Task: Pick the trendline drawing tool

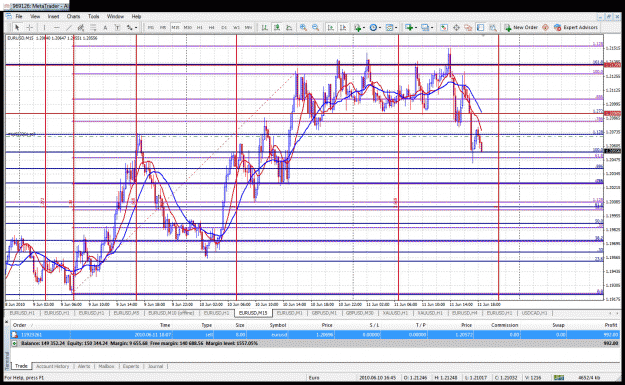Action: point(69,28)
